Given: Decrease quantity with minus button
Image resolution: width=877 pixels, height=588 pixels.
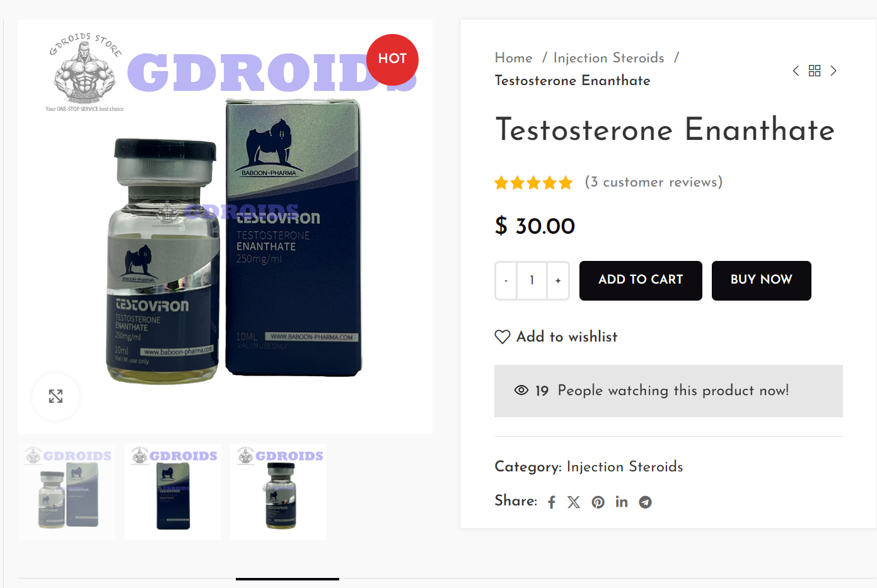Looking at the screenshot, I should (x=506, y=280).
